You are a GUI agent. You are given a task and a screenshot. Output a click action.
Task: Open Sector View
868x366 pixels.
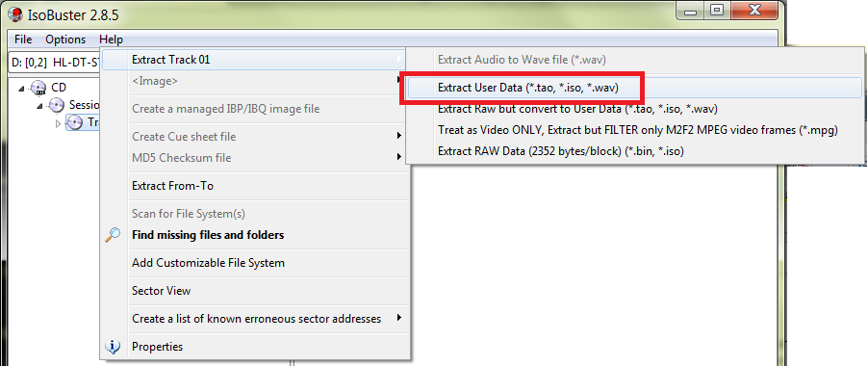(x=254, y=291)
